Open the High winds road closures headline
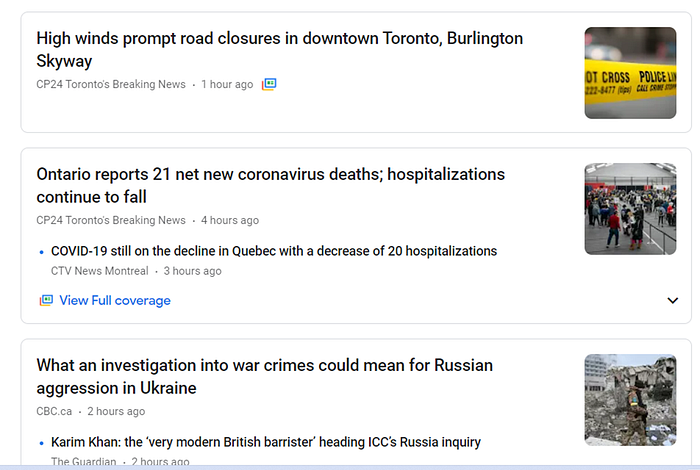700x470 pixels. coord(279,50)
